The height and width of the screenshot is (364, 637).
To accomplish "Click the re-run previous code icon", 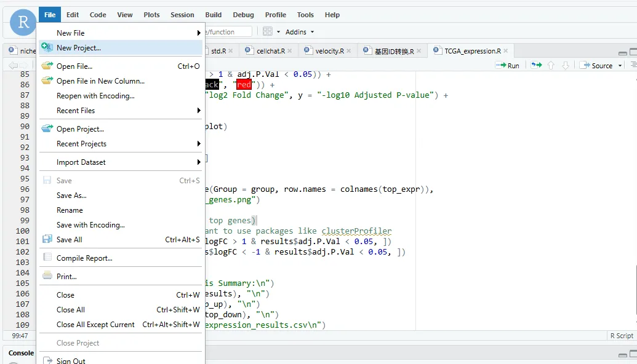I will coord(536,65).
